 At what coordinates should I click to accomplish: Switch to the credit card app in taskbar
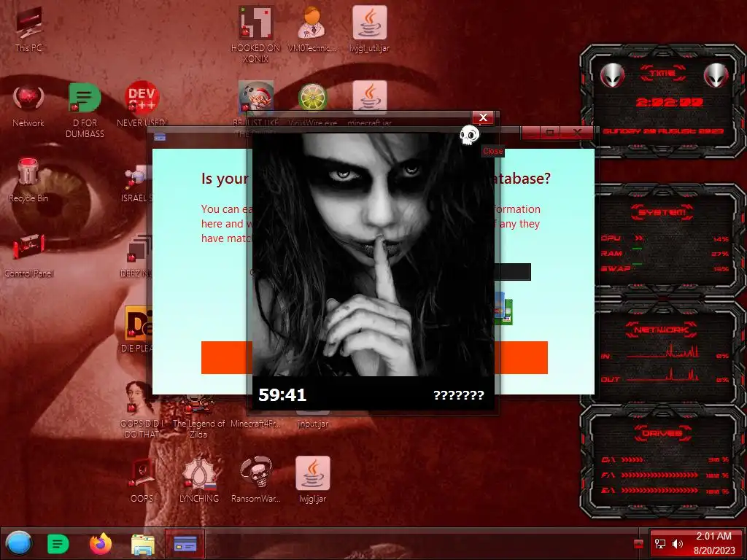tap(185, 544)
